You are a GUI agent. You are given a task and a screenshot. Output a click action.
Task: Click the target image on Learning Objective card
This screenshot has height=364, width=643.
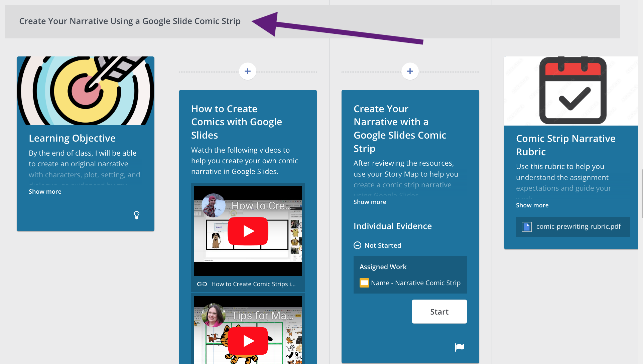click(x=86, y=91)
